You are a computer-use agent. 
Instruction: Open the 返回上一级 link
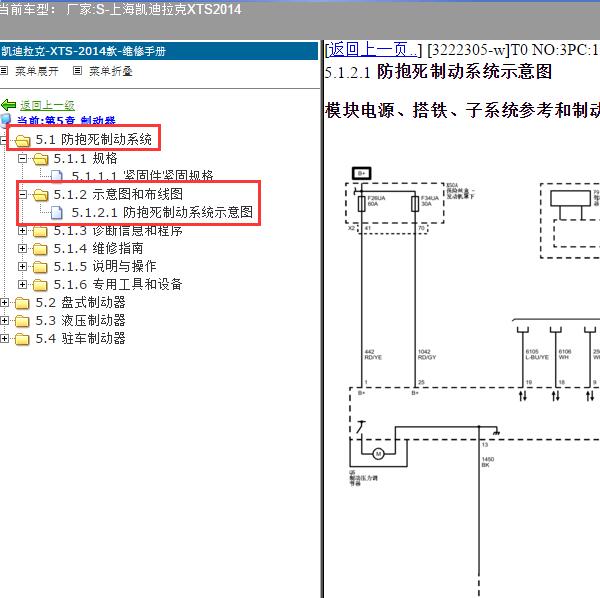tap(47, 105)
